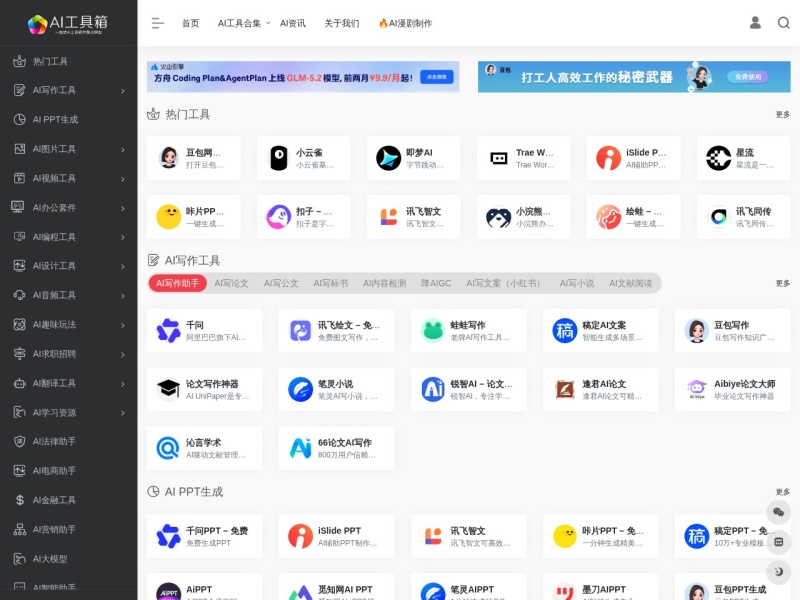Image resolution: width=800 pixels, height=600 pixels.
Task: Select the 降AIGC tab
Action: 436,283
